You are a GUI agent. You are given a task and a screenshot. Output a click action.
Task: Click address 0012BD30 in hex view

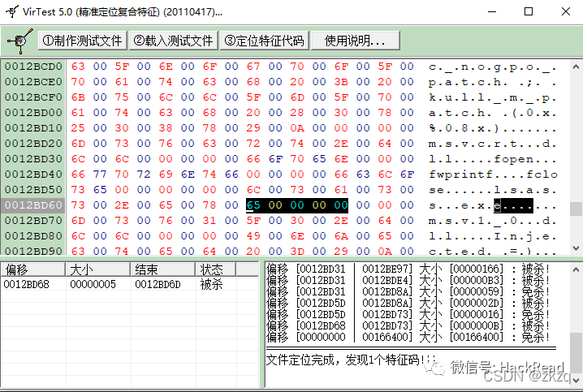33,159
